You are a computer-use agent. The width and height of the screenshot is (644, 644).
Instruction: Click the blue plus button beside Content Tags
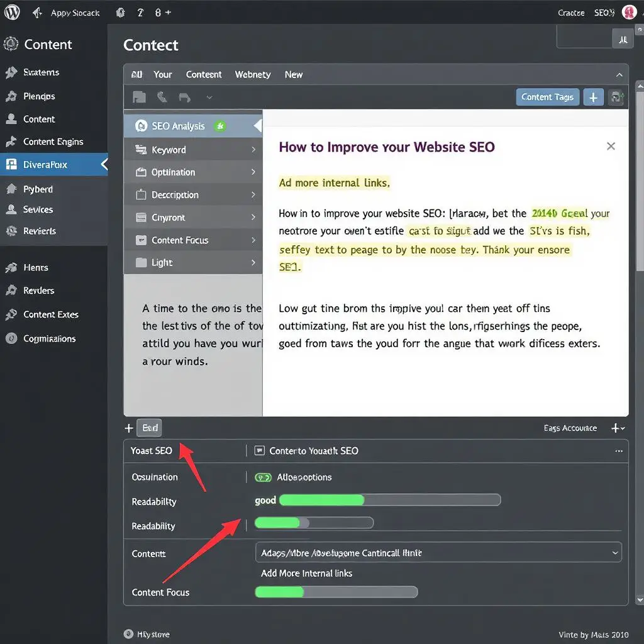(593, 97)
